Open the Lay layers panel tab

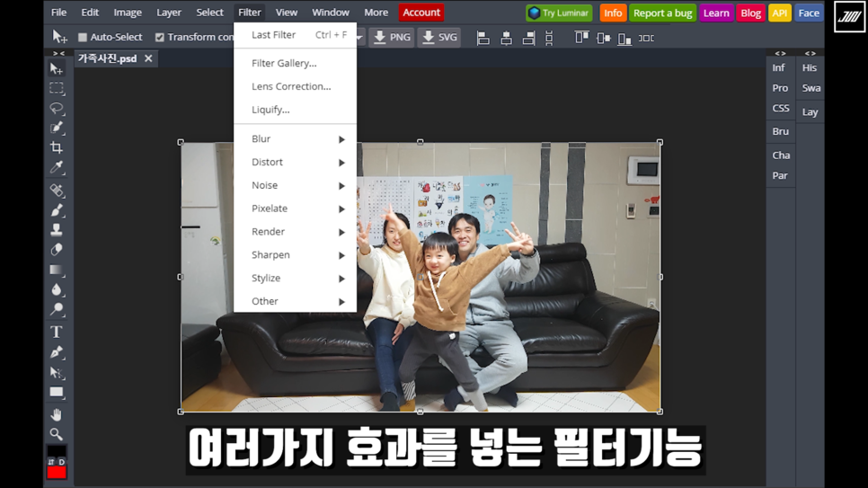click(x=810, y=112)
